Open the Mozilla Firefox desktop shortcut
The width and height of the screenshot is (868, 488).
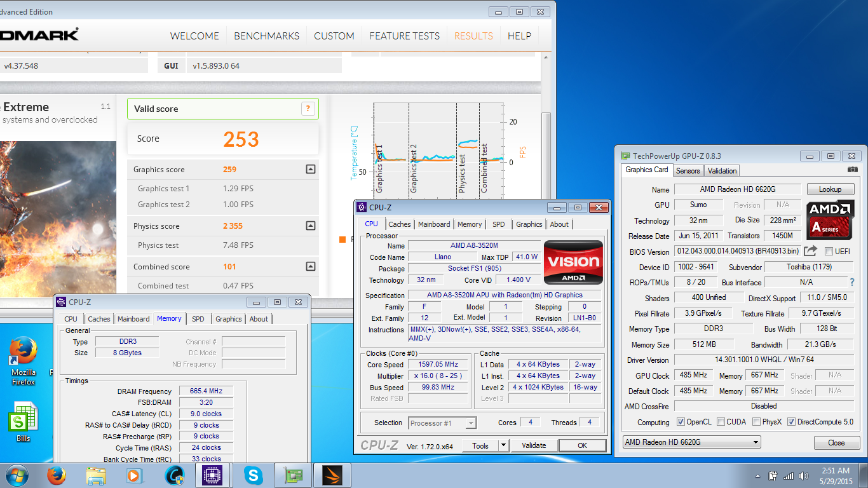24,362
